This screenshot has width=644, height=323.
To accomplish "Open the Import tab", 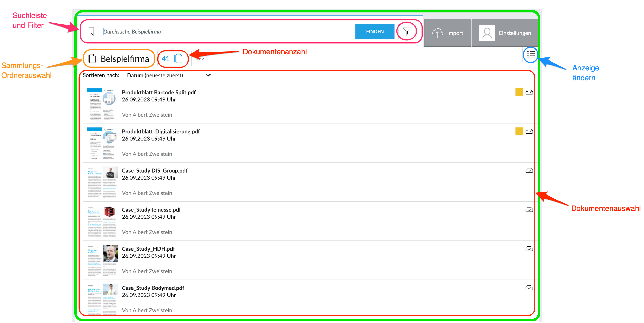I will (x=447, y=33).
